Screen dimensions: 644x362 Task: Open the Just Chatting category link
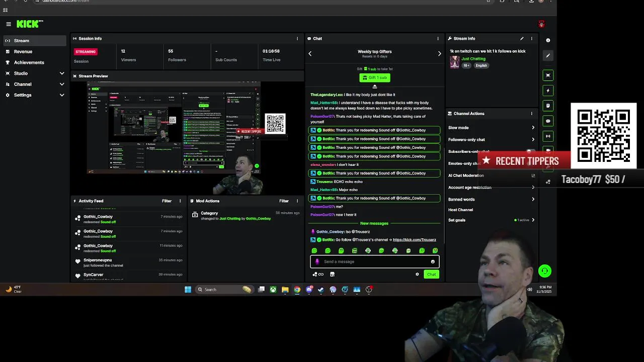[x=473, y=59]
